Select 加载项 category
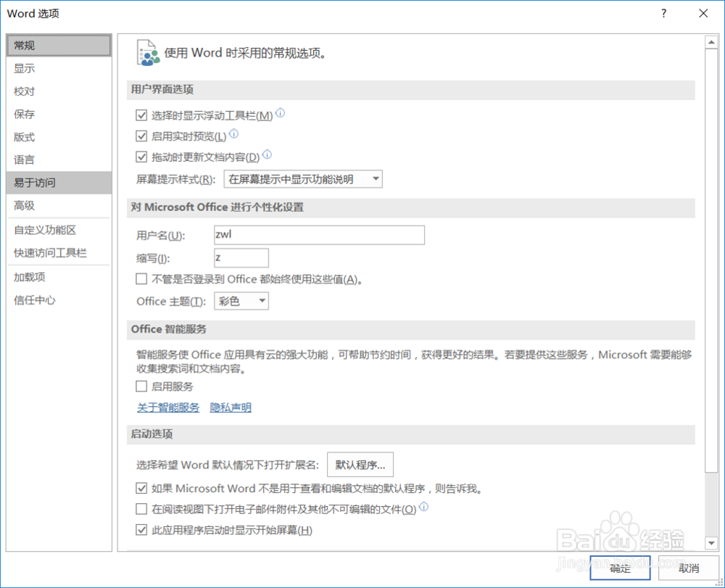The image size is (725, 588). [59, 277]
